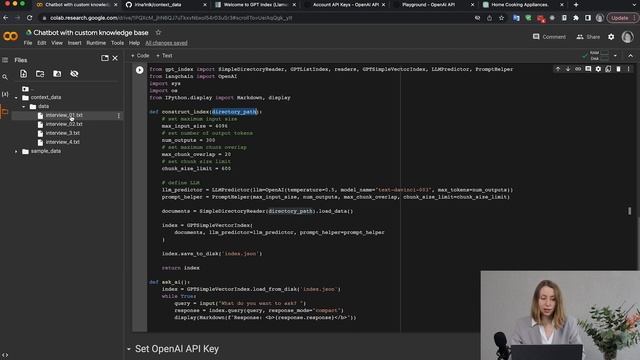Viewport: 640px width, 360px height.
Task: Reload the page with browser refresh
Action: point(29,18)
